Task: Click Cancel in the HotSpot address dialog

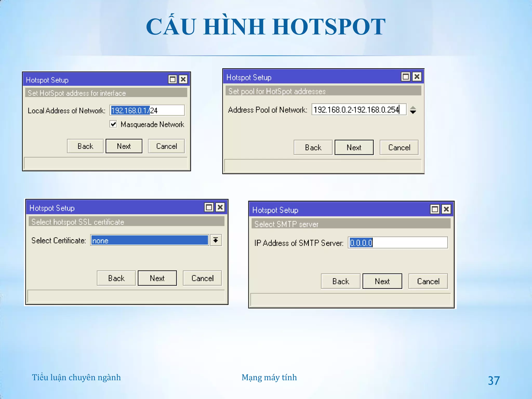Action: pyautogui.click(x=167, y=146)
